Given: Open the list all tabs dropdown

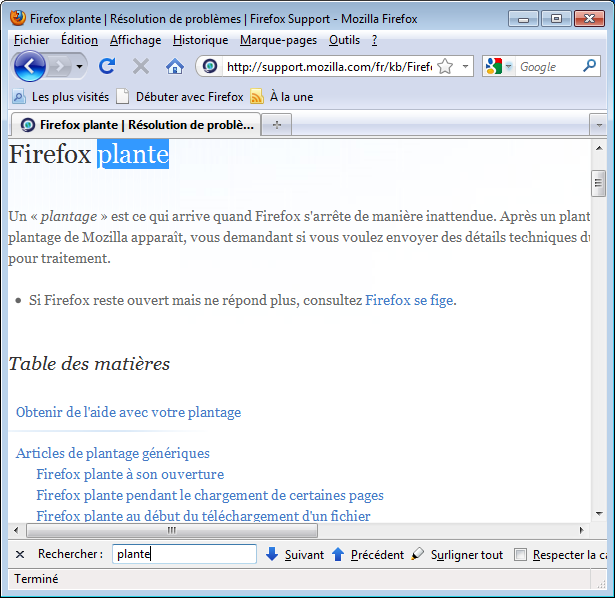Looking at the screenshot, I should pos(599,125).
